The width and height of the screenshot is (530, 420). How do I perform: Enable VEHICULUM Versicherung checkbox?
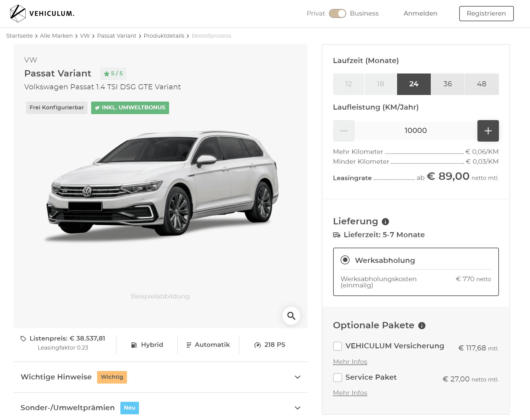click(x=338, y=346)
